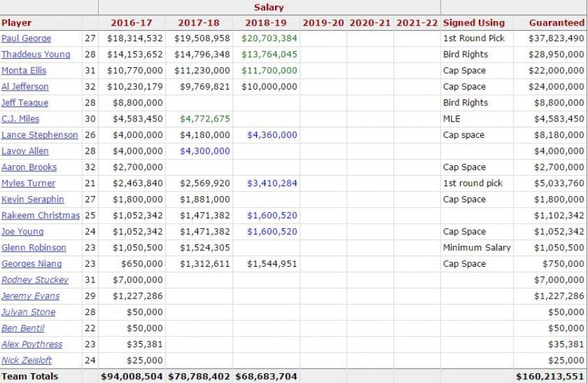Open Ben Bentil player link
The width and height of the screenshot is (588, 383).
23,329
